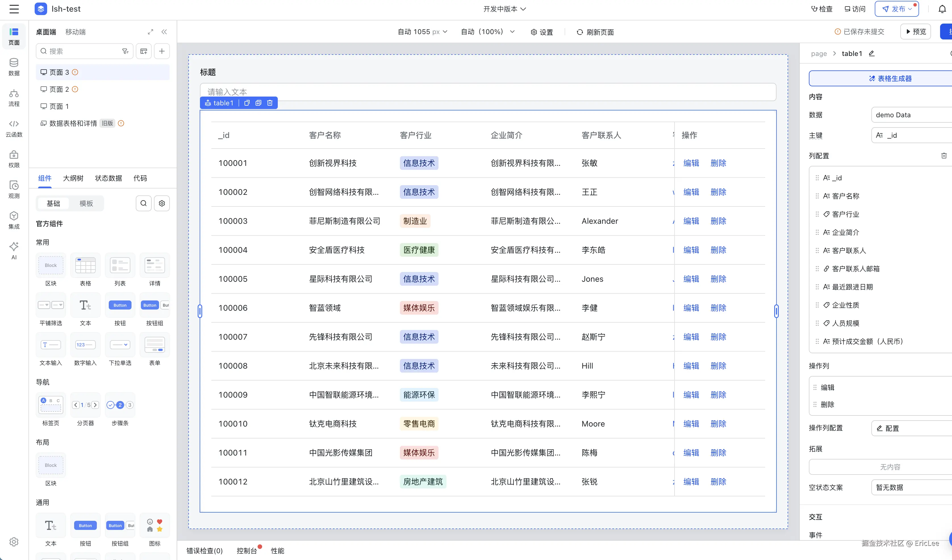Select the 基础 basic components toggle

pyautogui.click(x=53, y=204)
